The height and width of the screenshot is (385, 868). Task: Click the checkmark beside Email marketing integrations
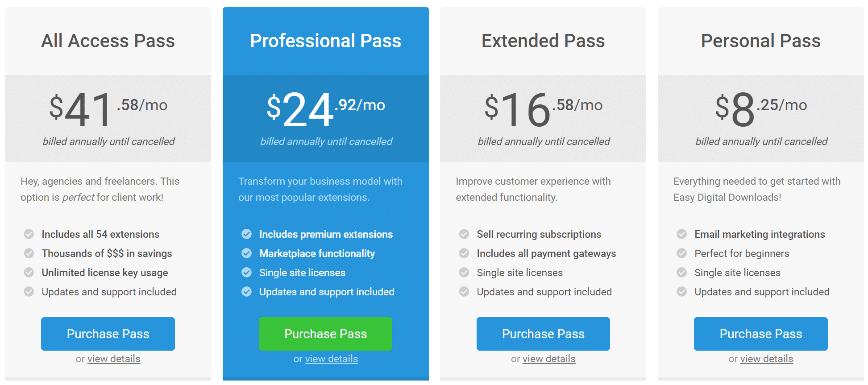(681, 234)
